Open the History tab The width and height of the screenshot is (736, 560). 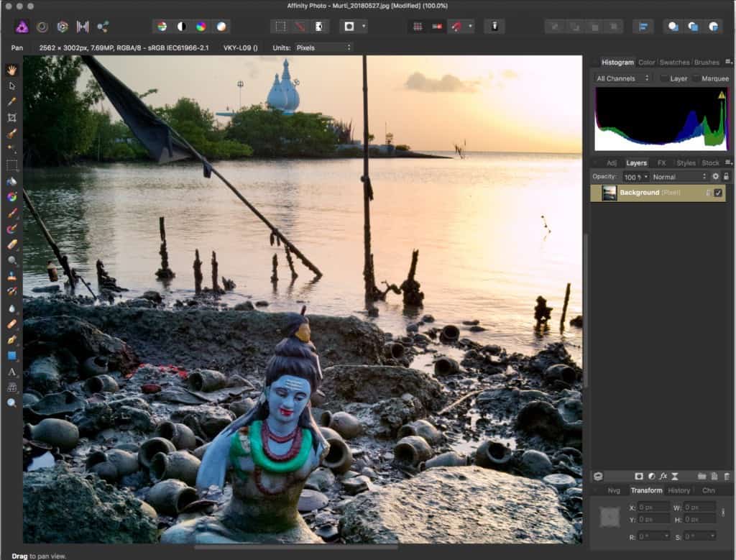pos(678,490)
